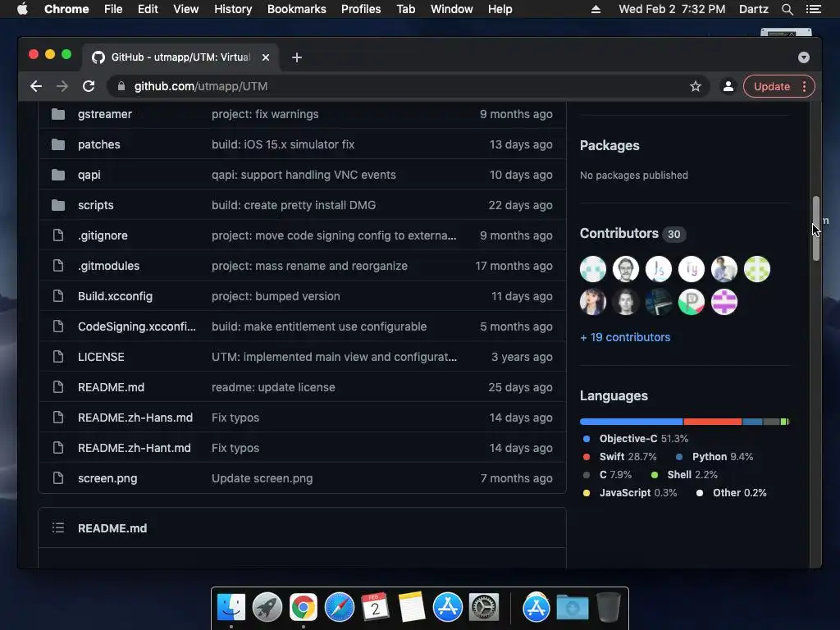Screen dimensions: 840x630
Task: Reload the GitHub page
Action: click(x=89, y=86)
